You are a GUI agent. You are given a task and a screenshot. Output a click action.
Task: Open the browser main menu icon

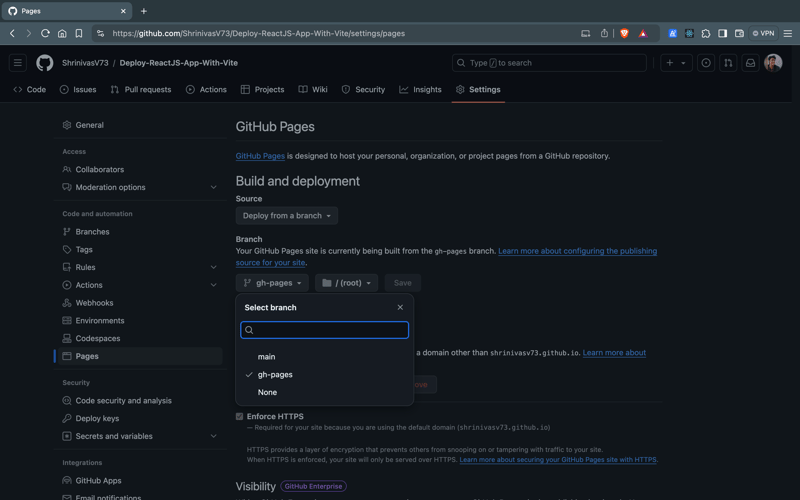click(x=788, y=33)
